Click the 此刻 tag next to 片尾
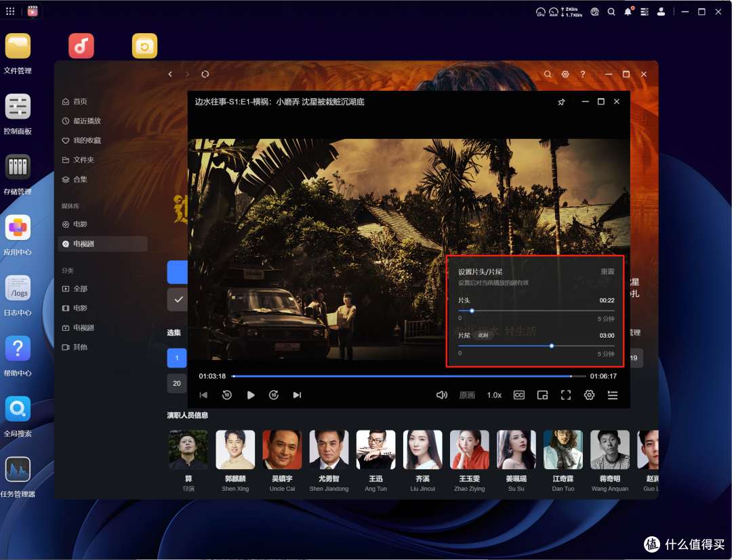Image resolution: width=732 pixels, height=560 pixels. point(483,336)
